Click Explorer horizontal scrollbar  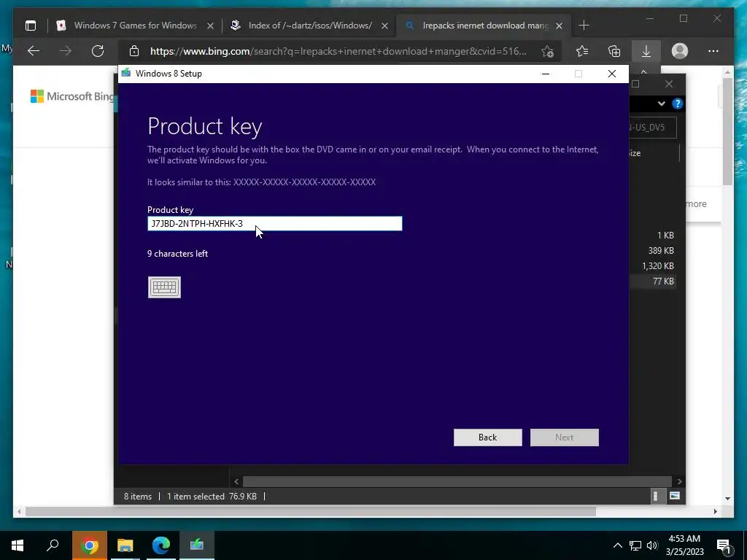(457, 481)
